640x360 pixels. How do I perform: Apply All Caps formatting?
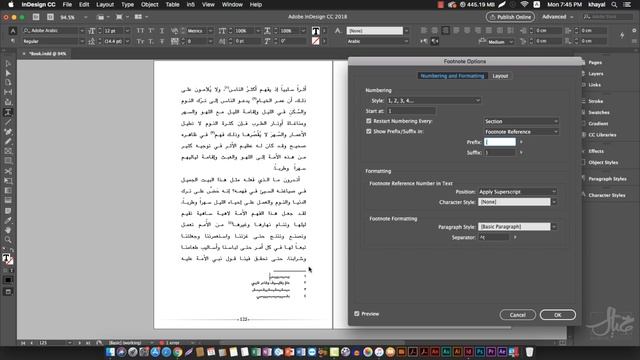click(140, 31)
